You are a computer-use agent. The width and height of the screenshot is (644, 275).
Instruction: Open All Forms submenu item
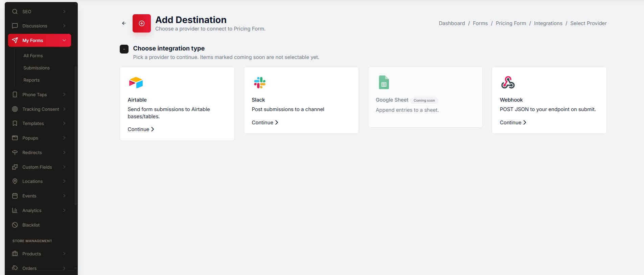tap(33, 56)
